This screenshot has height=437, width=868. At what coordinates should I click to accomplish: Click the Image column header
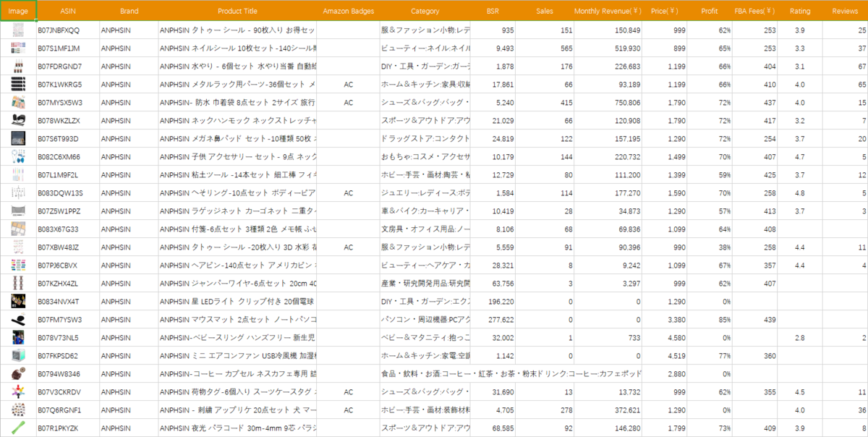click(18, 11)
